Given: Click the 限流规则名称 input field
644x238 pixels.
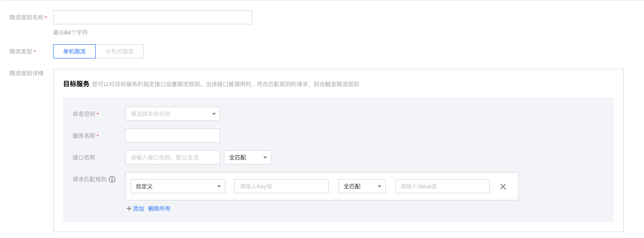Looking at the screenshot, I should click(152, 17).
